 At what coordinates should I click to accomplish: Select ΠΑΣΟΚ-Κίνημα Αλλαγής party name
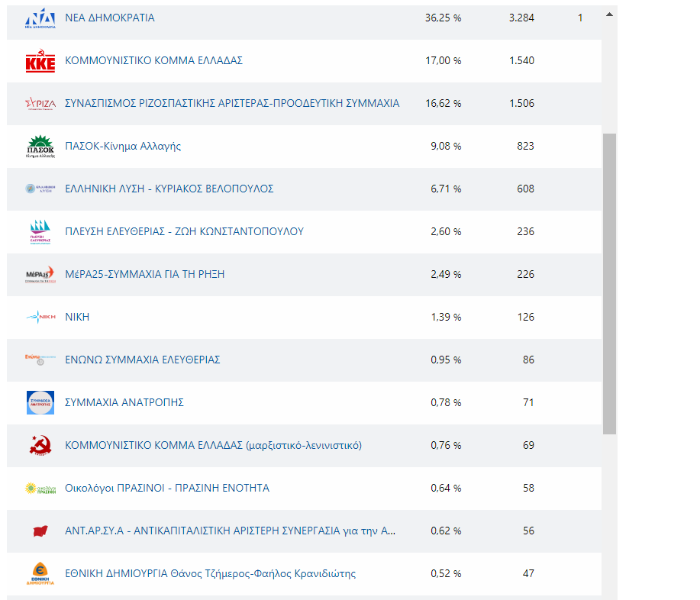coord(123,146)
